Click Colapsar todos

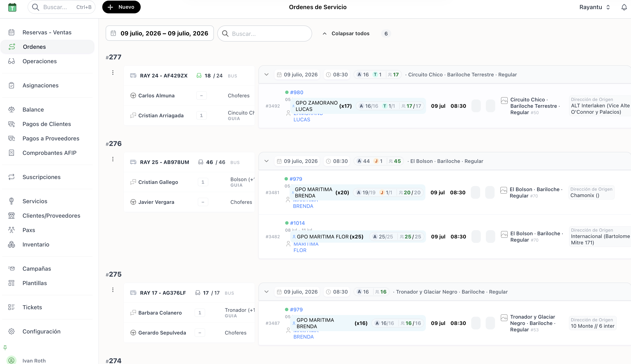(346, 34)
